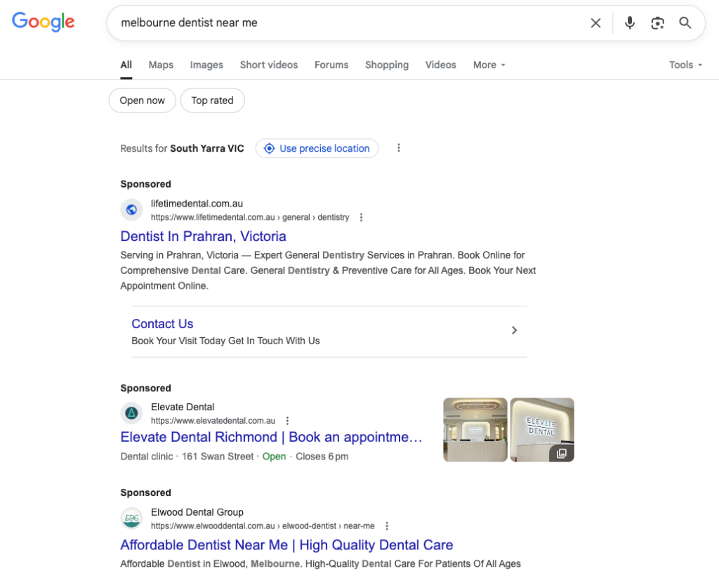
Task: Open three-dot menu for Elevate Dental ad
Action: point(287,421)
